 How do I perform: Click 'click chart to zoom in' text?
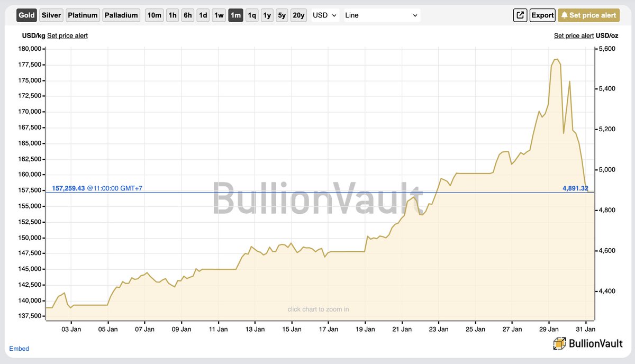(318, 309)
